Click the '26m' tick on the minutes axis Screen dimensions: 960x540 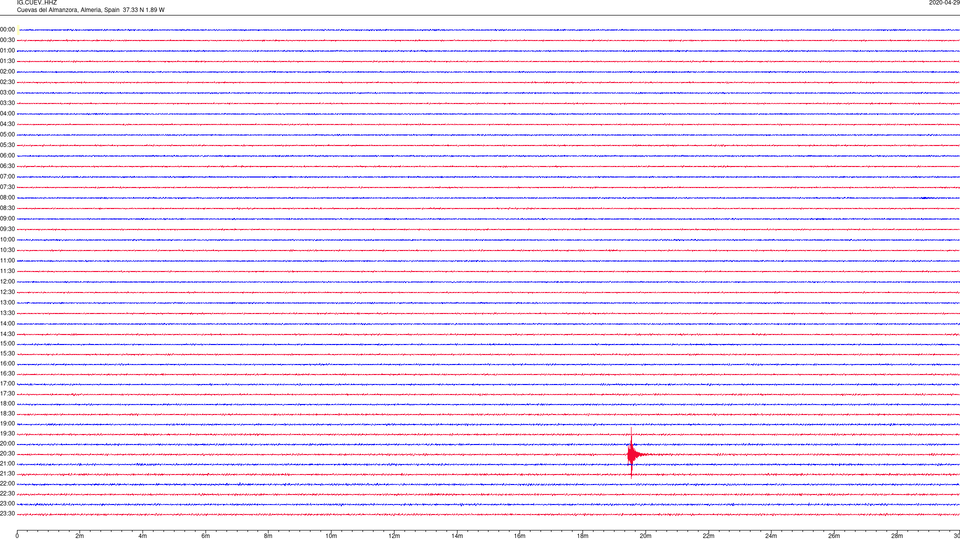point(834,536)
